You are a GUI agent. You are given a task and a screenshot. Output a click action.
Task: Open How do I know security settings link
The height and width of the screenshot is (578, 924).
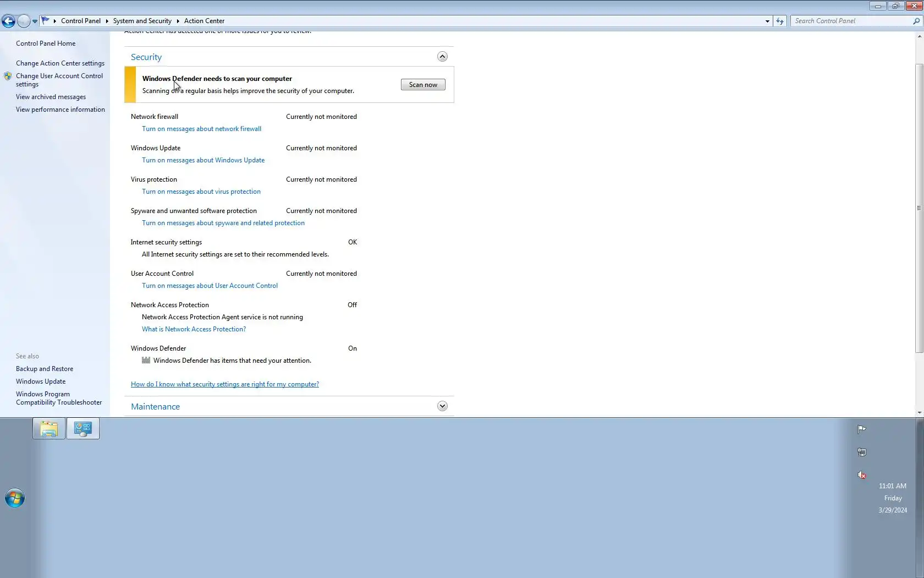tap(225, 384)
